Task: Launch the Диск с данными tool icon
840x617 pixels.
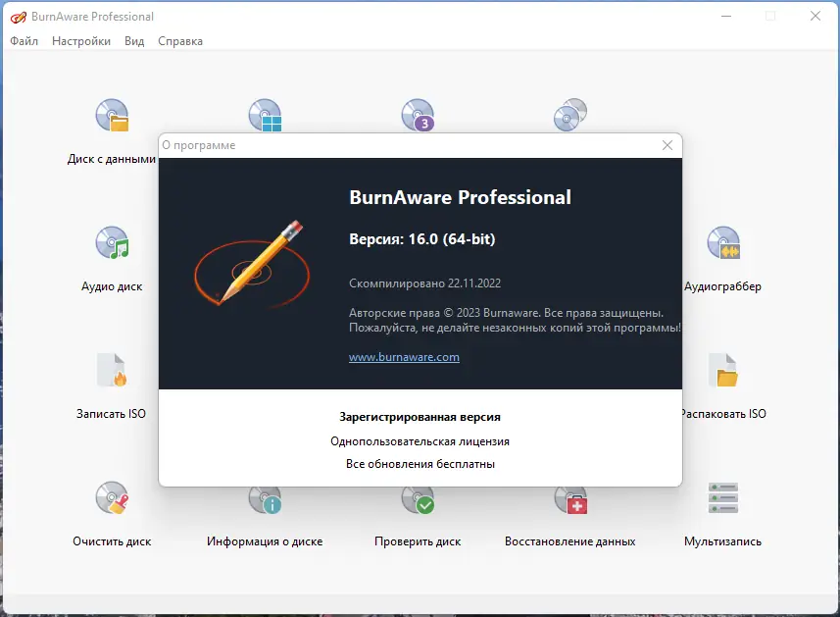Action: (x=113, y=115)
